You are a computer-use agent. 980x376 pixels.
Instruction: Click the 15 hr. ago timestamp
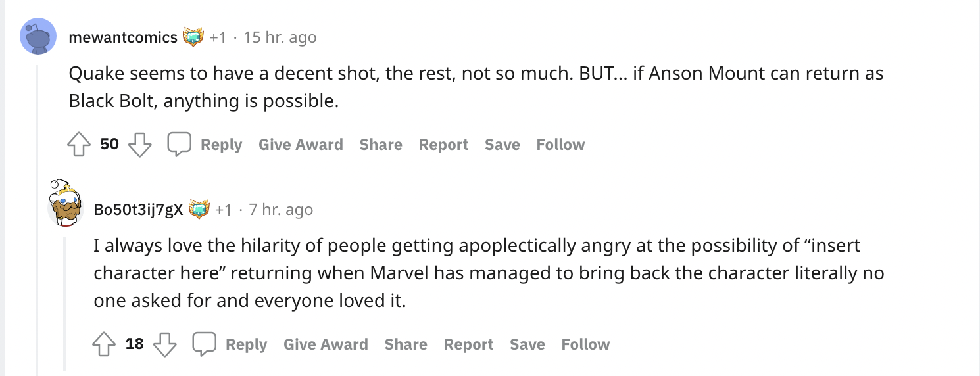point(280,37)
